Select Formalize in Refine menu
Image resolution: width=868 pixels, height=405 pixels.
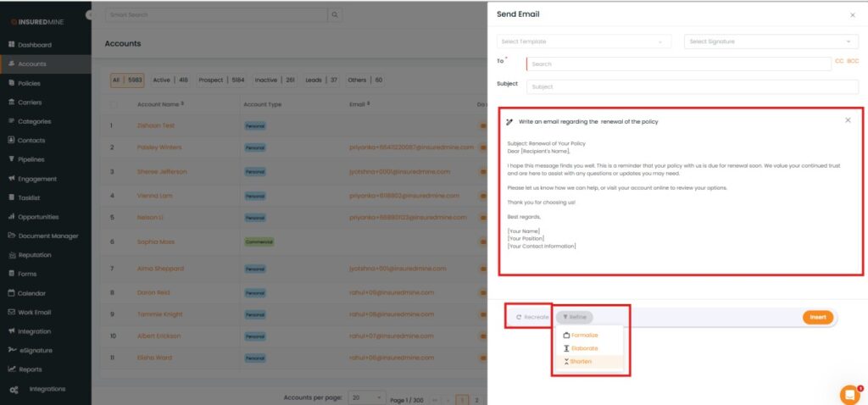click(583, 336)
